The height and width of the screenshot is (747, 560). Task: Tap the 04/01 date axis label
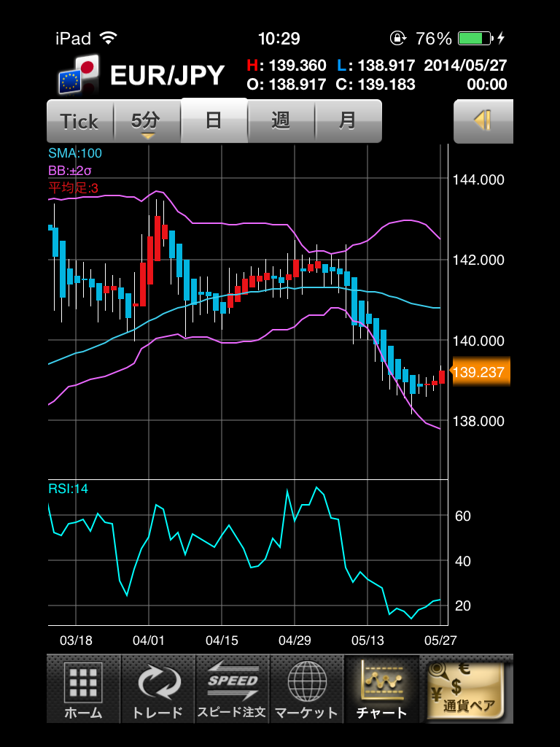[x=149, y=640]
